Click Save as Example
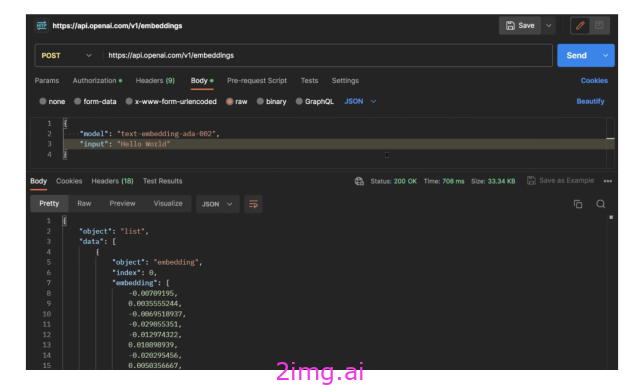Image resolution: width=640 pixels, height=385 pixels. 560,181
